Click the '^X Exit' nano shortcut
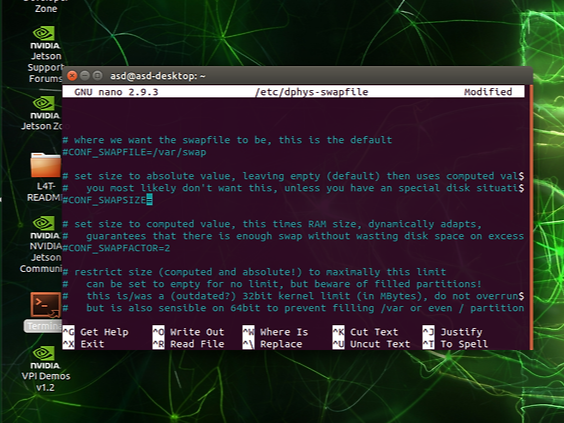The image size is (564, 423). pyautogui.click(x=83, y=344)
